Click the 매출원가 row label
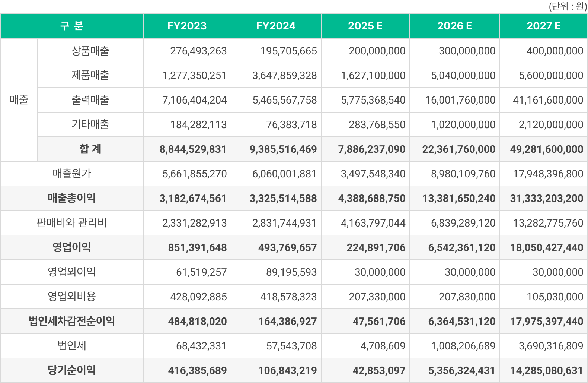588x383 pixels. (72, 174)
